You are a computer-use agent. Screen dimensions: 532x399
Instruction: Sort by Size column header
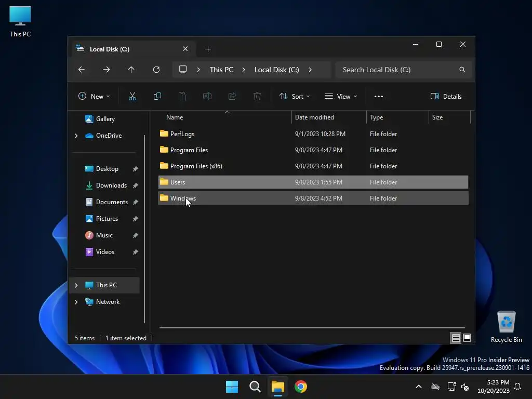[x=449, y=117]
